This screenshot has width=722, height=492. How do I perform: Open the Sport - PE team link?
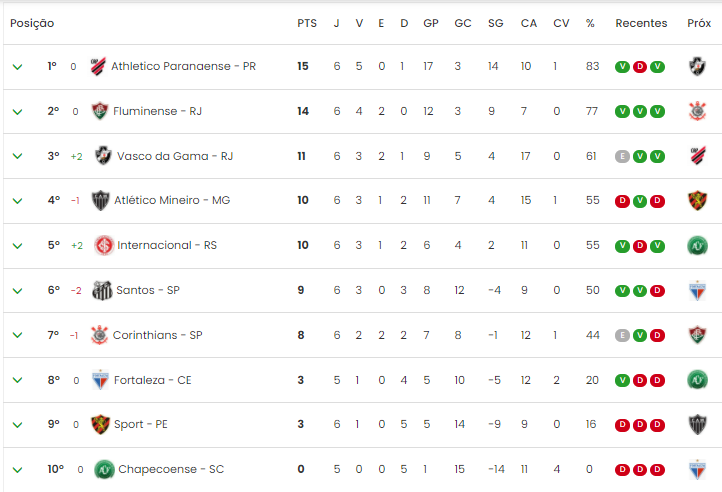(x=140, y=424)
